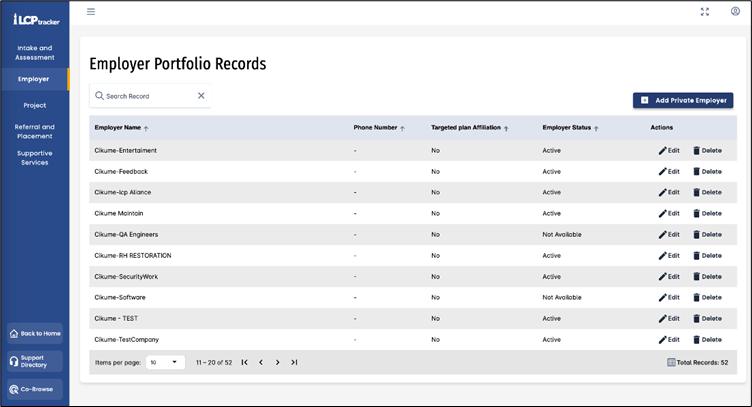Screen dimensions: 752x407
Task: Edit the Cikume - TEST record
Action: pos(669,318)
